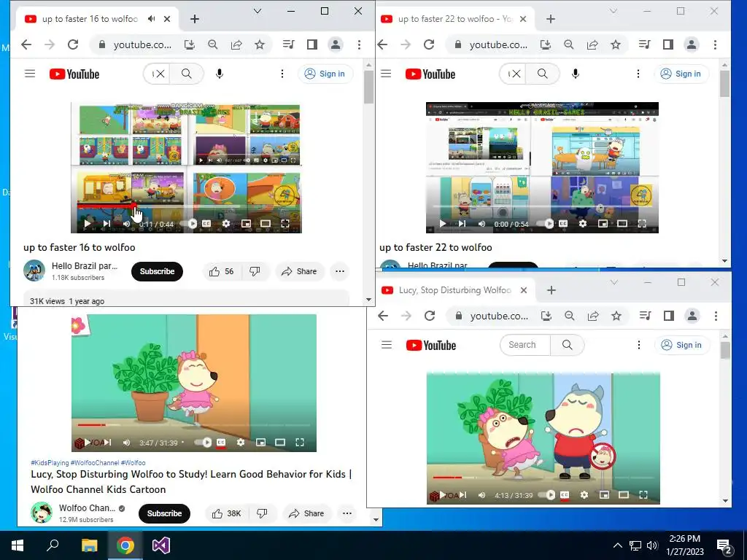
Task: Open the #WolfooChannel hashtag link
Action: (95, 463)
